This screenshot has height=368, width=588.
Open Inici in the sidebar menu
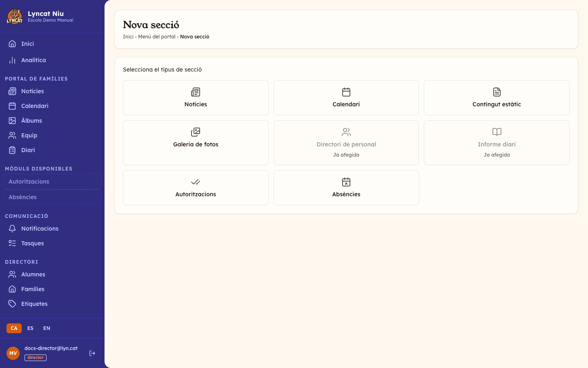[52, 44]
